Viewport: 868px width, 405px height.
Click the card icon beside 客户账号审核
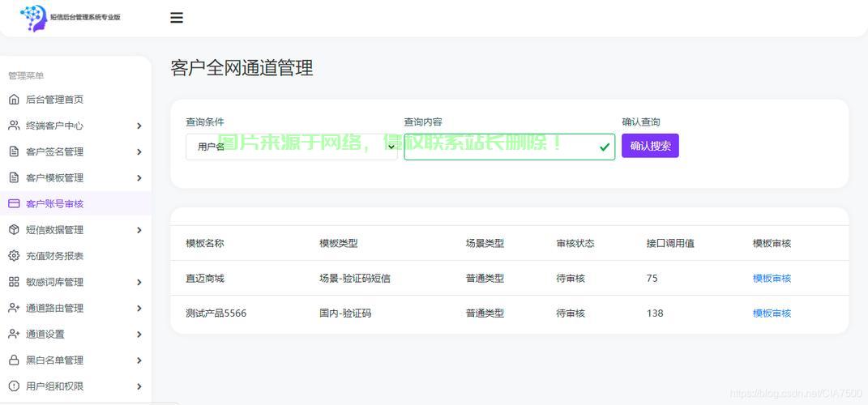14,203
